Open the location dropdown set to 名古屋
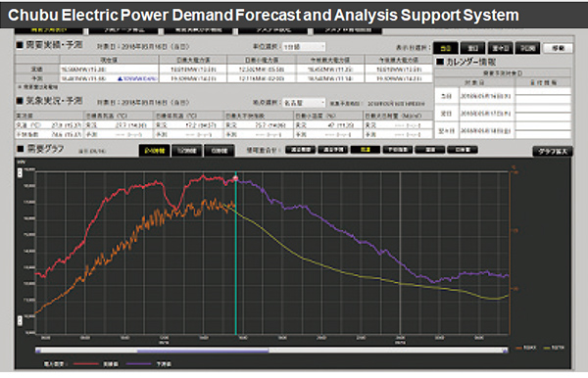Image resolution: width=588 pixels, height=378 pixels. 304,103
